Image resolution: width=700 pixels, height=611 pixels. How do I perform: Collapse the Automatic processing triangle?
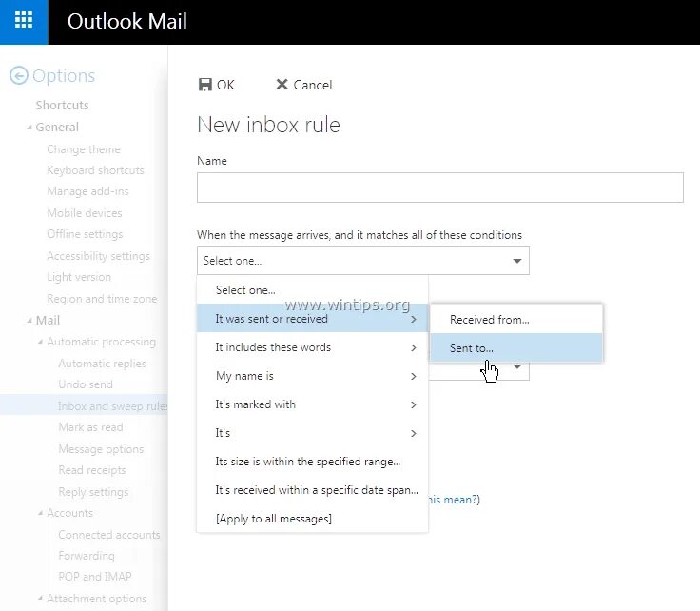41,342
